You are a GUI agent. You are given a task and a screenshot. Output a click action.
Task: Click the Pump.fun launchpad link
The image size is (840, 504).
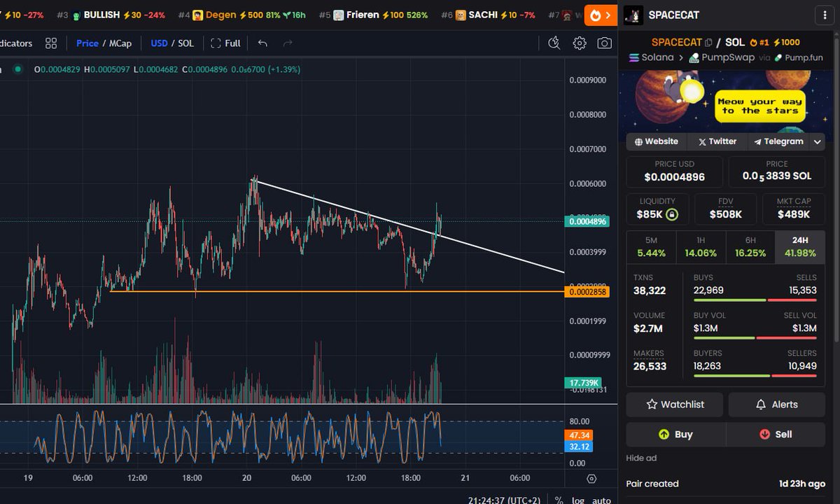coord(799,57)
